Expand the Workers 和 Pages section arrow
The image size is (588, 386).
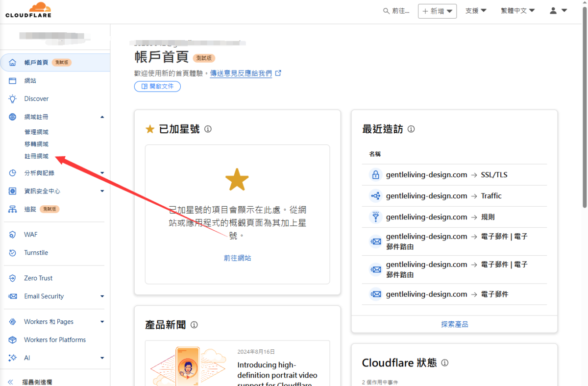pyautogui.click(x=102, y=322)
